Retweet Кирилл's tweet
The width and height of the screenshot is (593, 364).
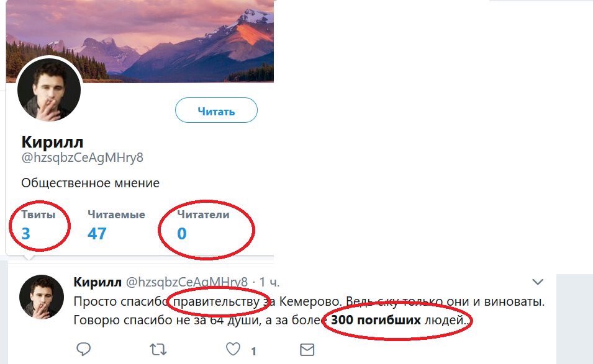click(x=158, y=350)
